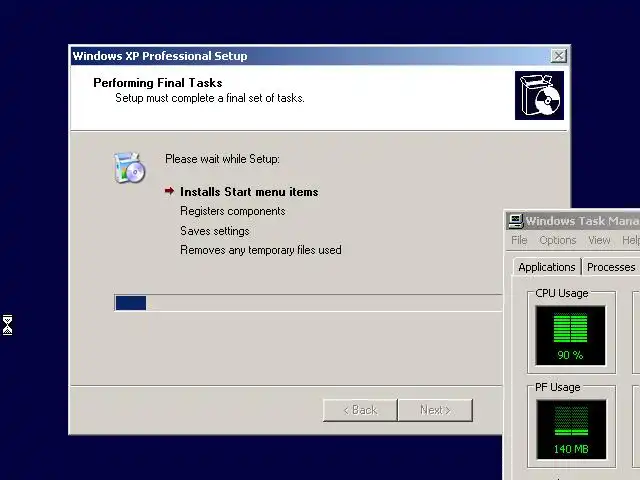Switch to the Applications tab in Task Manager
Image resolution: width=640 pixels, height=480 pixels.
pyautogui.click(x=547, y=267)
